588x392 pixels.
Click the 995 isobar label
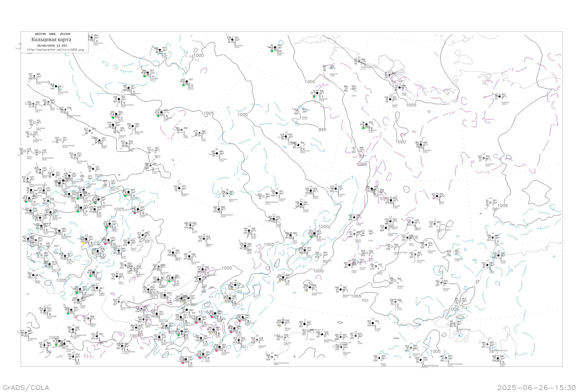pos(322,130)
